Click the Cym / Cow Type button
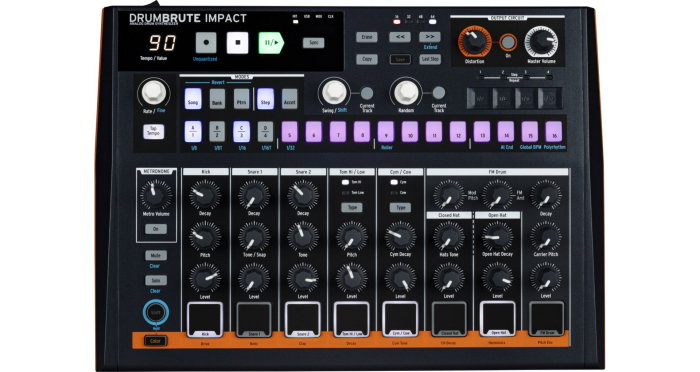700x372 pixels. 400,207
